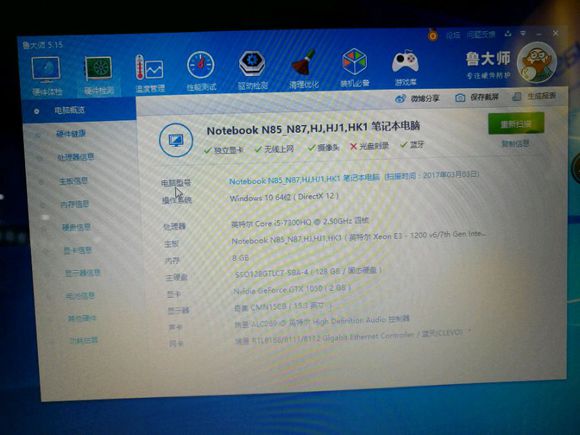Open 显卡信息 graphics card info
Screen dimensions: 580x435
point(78,250)
